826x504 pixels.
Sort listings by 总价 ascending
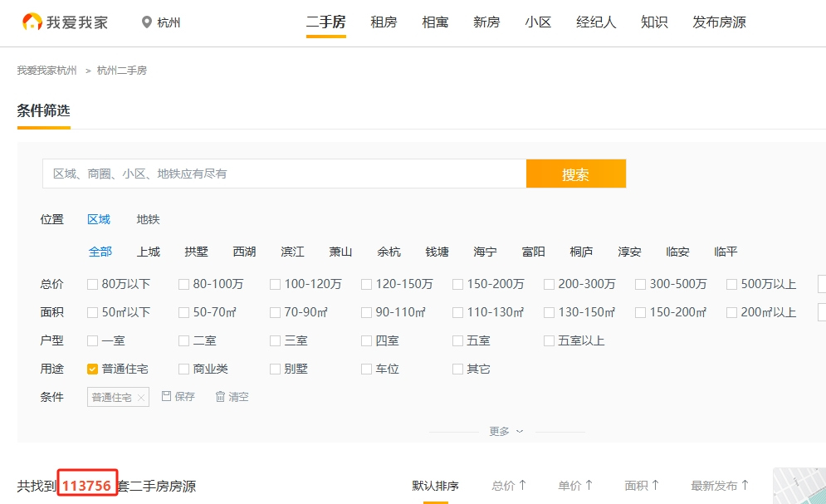[509, 486]
